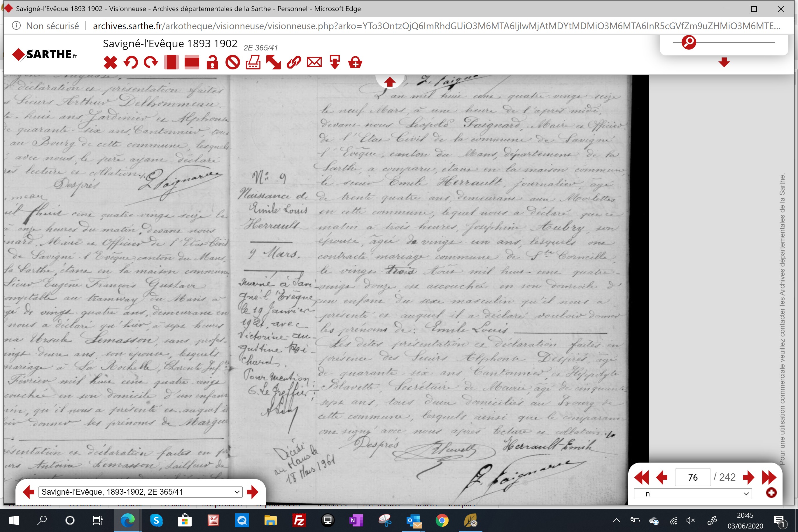This screenshot has height=532, width=798.
Task: Fit image to page height
Action: click(x=171, y=62)
